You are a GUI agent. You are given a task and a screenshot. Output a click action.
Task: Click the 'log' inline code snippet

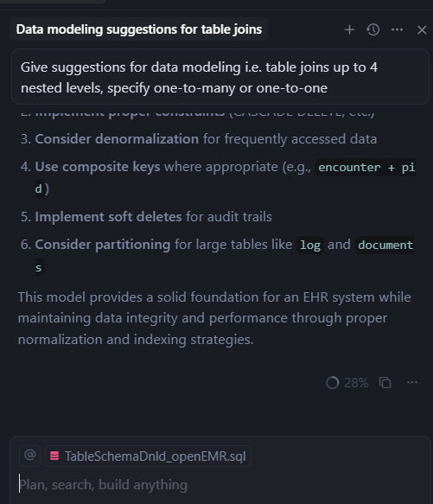(310, 245)
